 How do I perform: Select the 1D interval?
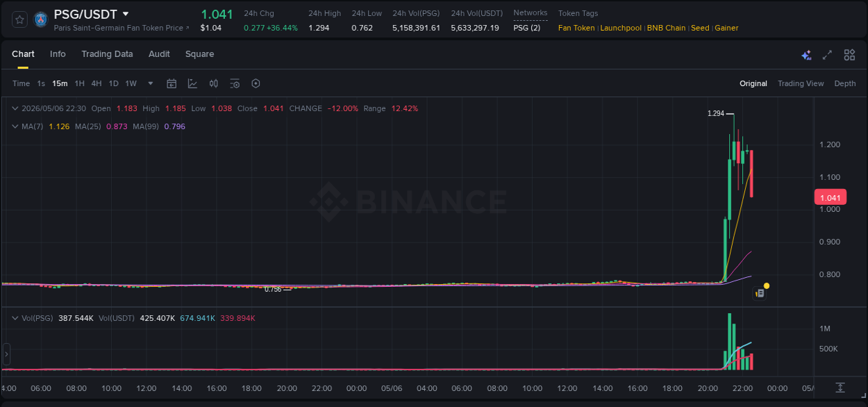pyautogui.click(x=113, y=83)
